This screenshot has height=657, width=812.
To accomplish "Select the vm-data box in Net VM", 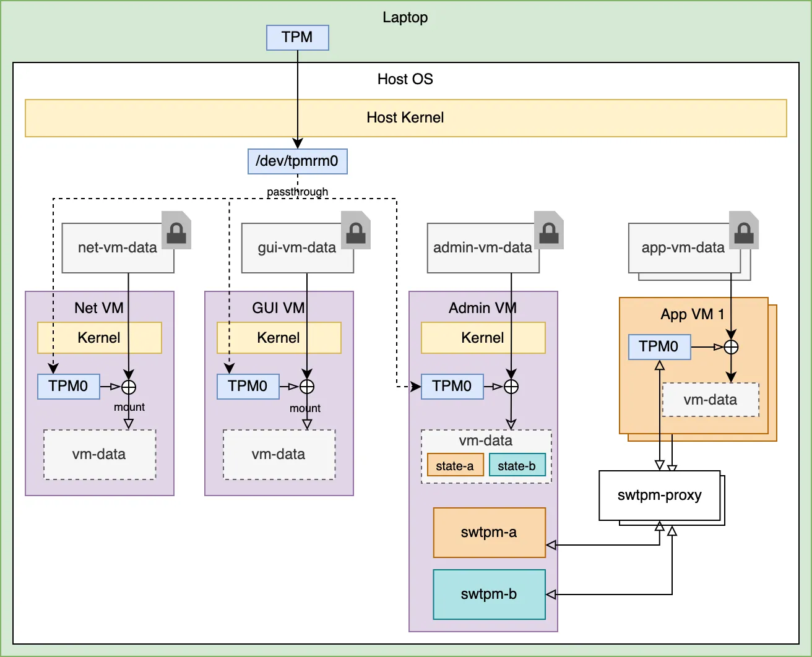I will [99, 455].
